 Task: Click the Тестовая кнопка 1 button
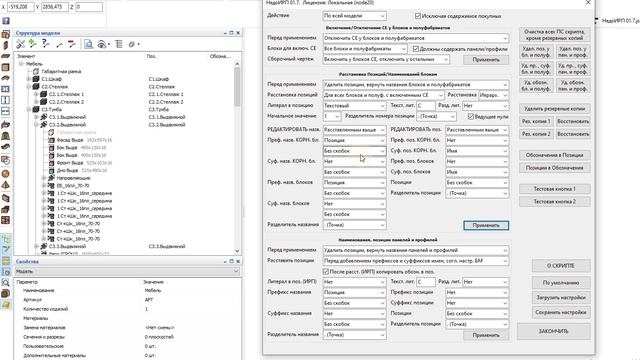point(554,189)
